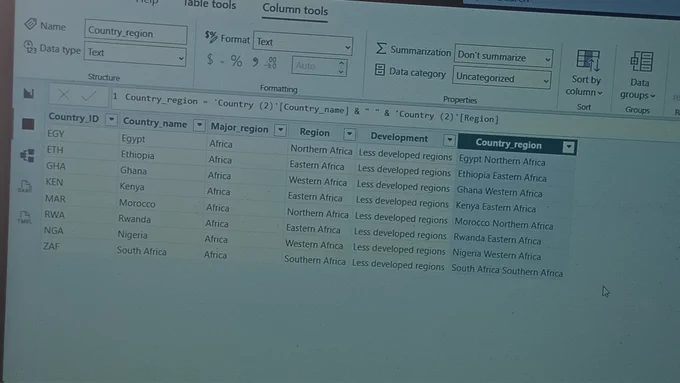
Task: Click the Sort by column icon
Action: 588,60
